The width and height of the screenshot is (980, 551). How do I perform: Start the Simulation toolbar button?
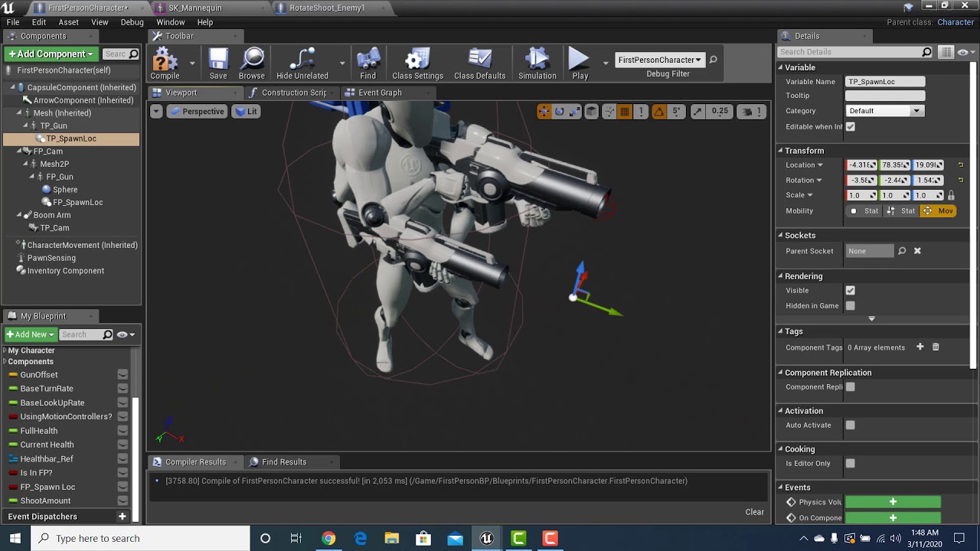537,61
